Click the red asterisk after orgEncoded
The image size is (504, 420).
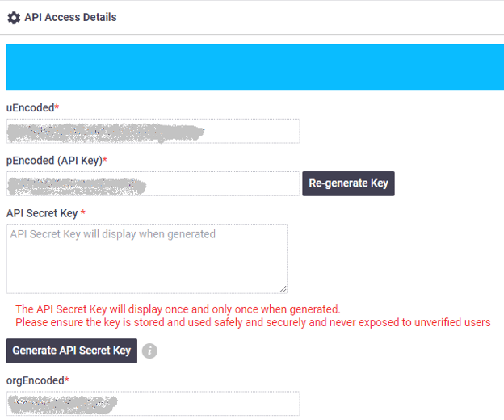pyautogui.click(x=67, y=380)
